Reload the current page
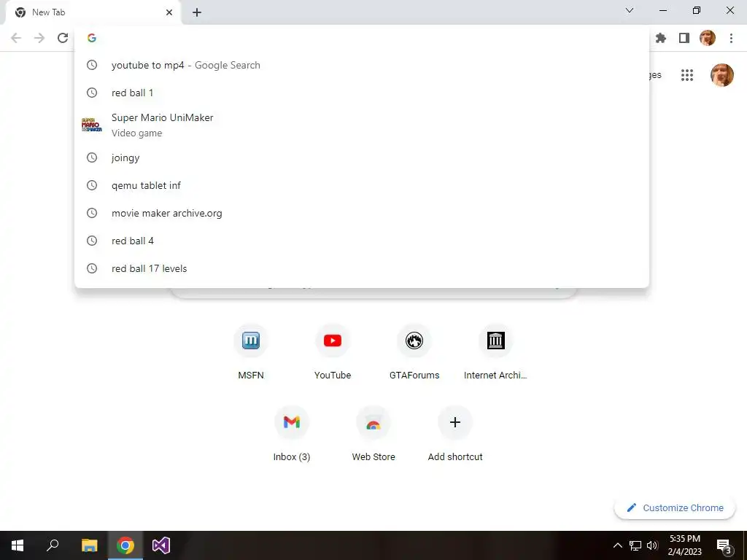The width and height of the screenshot is (747, 560). (x=63, y=38)
